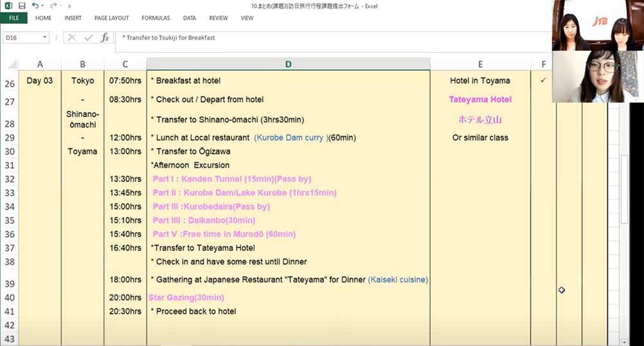Click the formula bar text field

[x=321, y=38]
